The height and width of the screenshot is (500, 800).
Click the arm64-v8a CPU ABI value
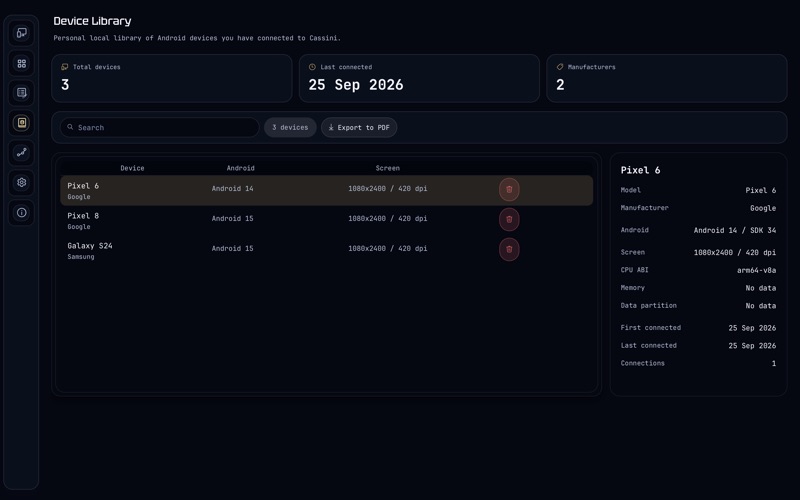757,270
